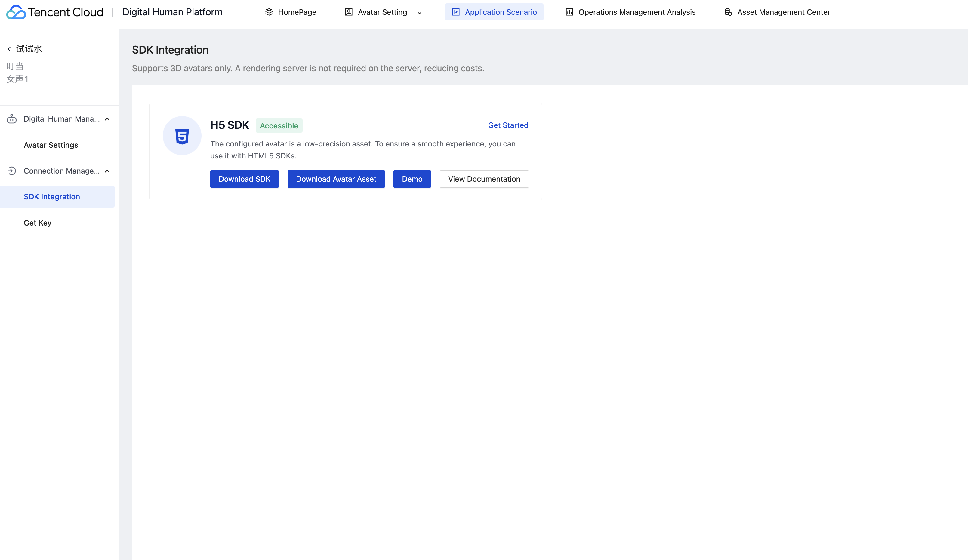Collapse the Connection Management section chevron
This screenshot has width=968, height=560.
click(107, 171)
